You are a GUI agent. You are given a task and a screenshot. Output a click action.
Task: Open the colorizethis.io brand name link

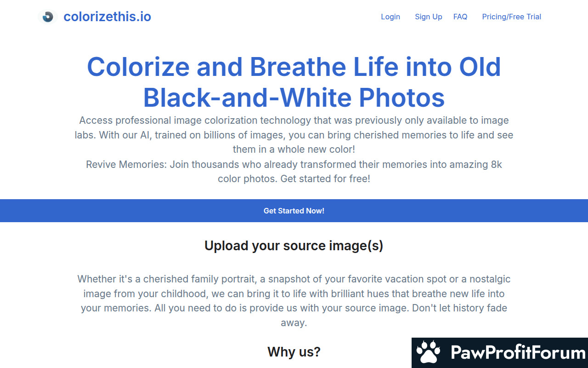tap(107, 17)
